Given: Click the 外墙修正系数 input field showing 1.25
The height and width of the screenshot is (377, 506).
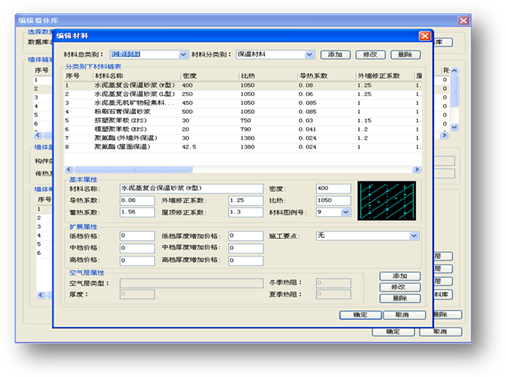Looking at the screenshot, I should [246, 200].
